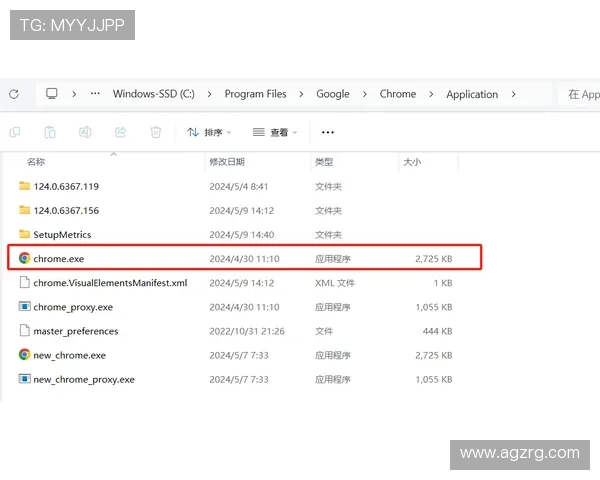Click the delete trash icon in toolbar
The width and height of the screenshot is (600, 480).
[x=156, y=132]
